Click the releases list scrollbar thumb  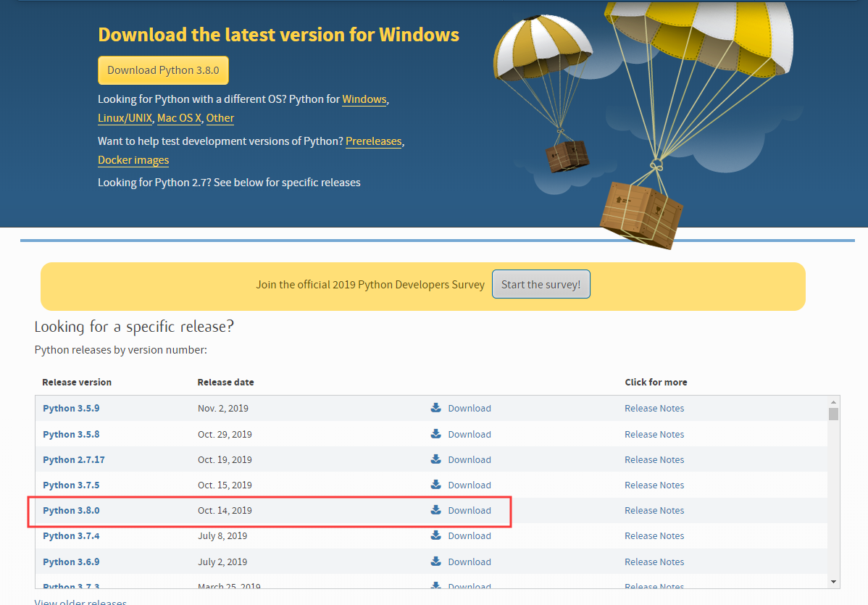[833, 414]
